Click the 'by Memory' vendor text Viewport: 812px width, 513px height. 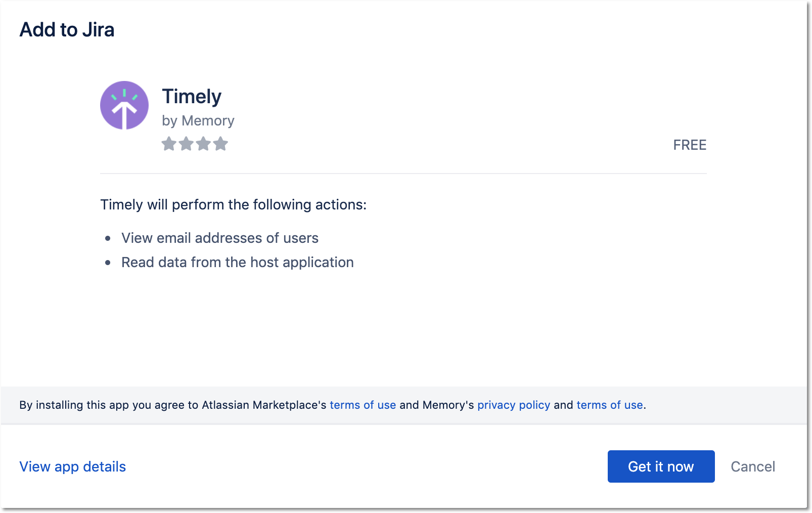[198, 121]
